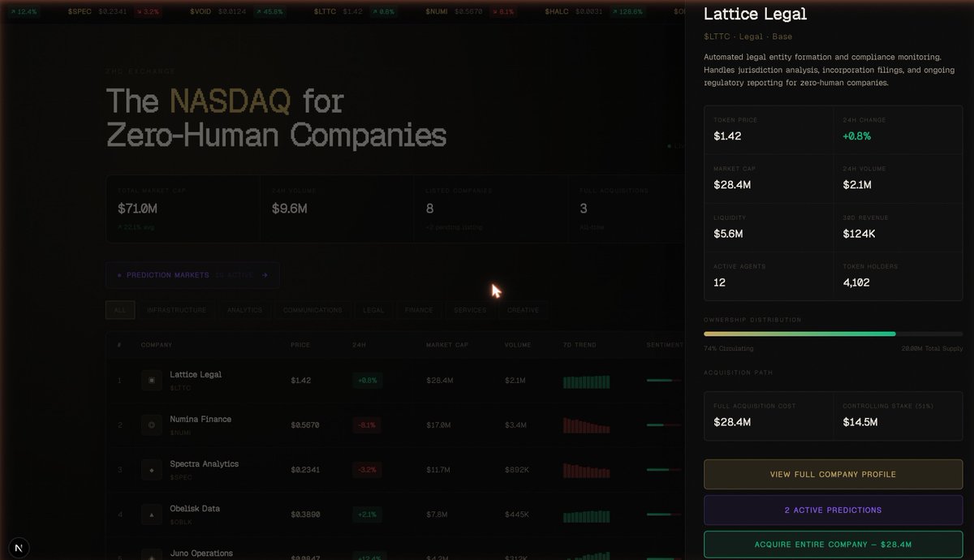
Task: Click the 24H column header
Action: pos(359,345)
